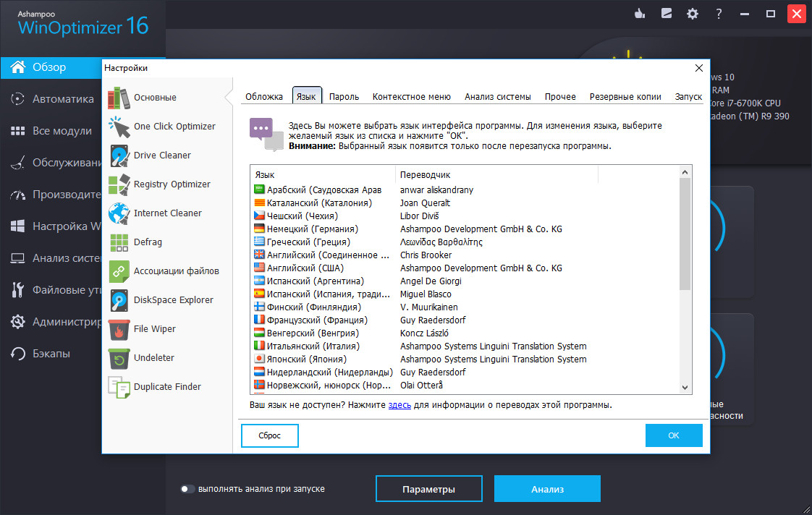Open the Резервные копии tab
The width and height of the screenshot is (812, 515).
click(x=625, y=97)
